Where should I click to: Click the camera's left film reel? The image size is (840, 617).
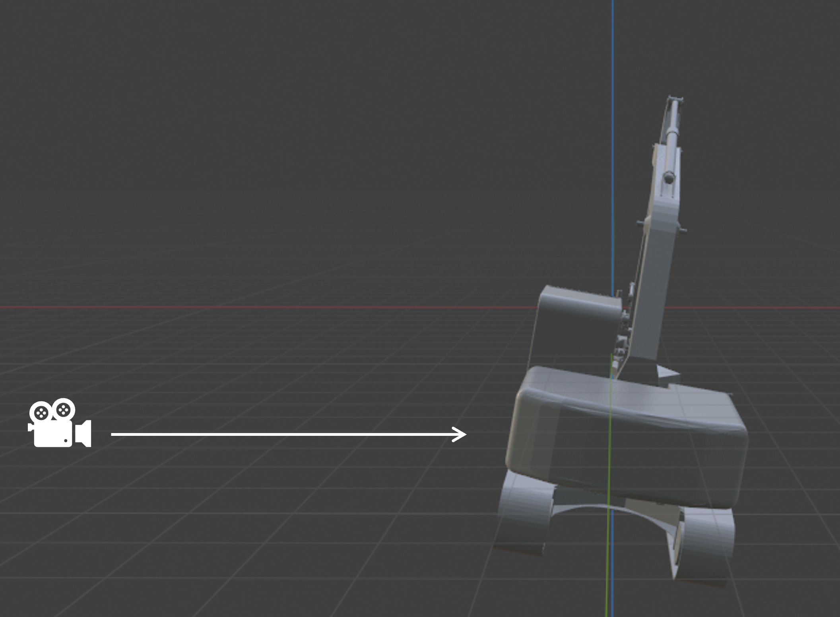click(x=41, y=413)
